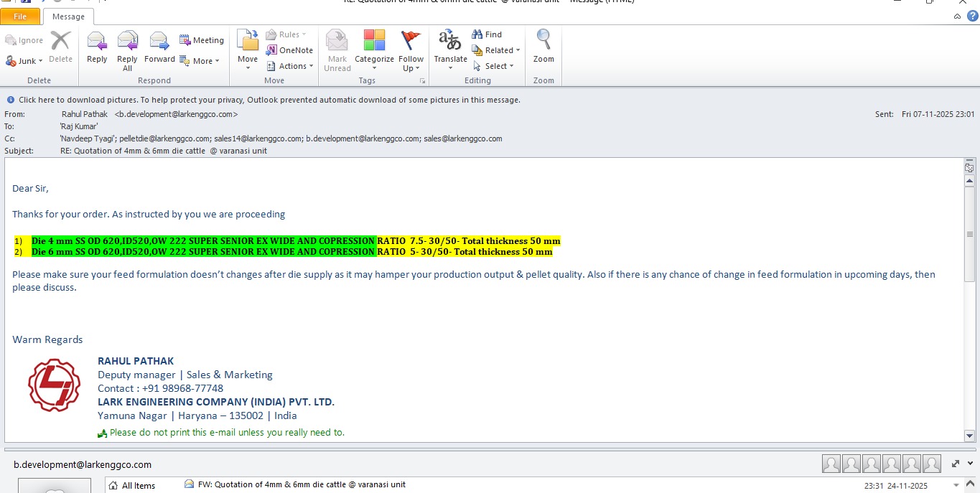The height and width of the screenshot is (493, 980).
Task: Click Find in Editing group
Action: 487,34
